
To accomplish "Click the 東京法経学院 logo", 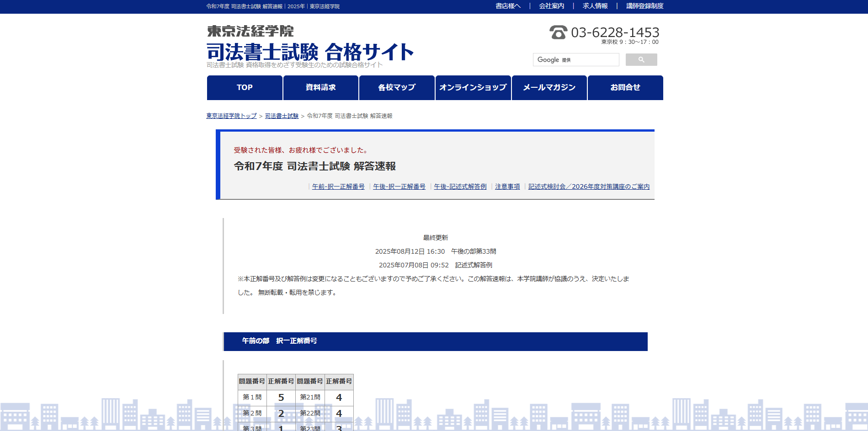I will tap(250, 31).
